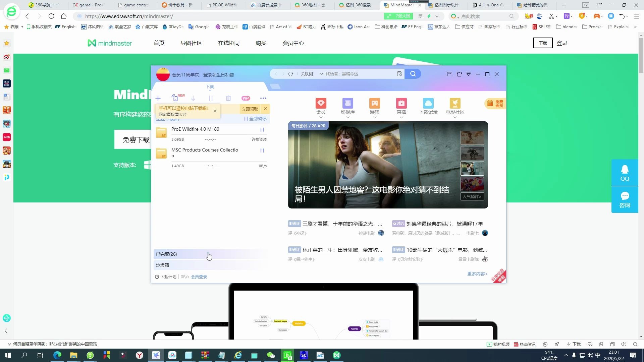
Task: Click the 人气精评 button
Action: click(x=472, y=197)
